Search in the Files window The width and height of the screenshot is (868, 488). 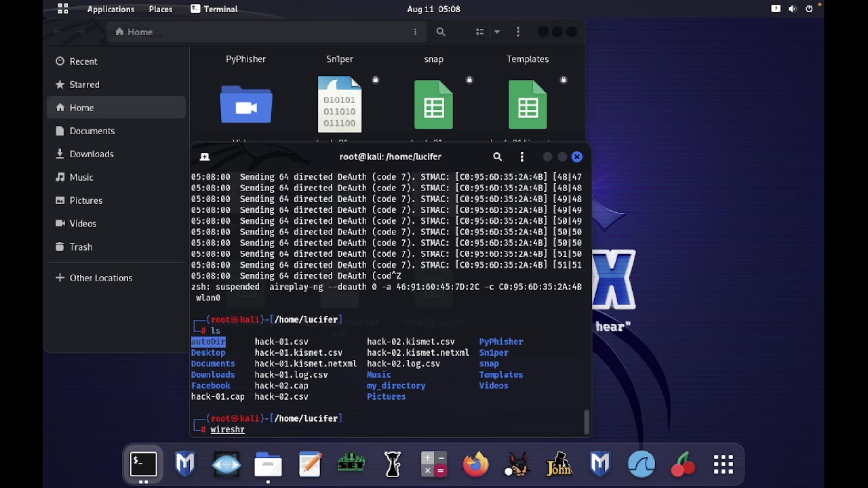coord(441,32)
